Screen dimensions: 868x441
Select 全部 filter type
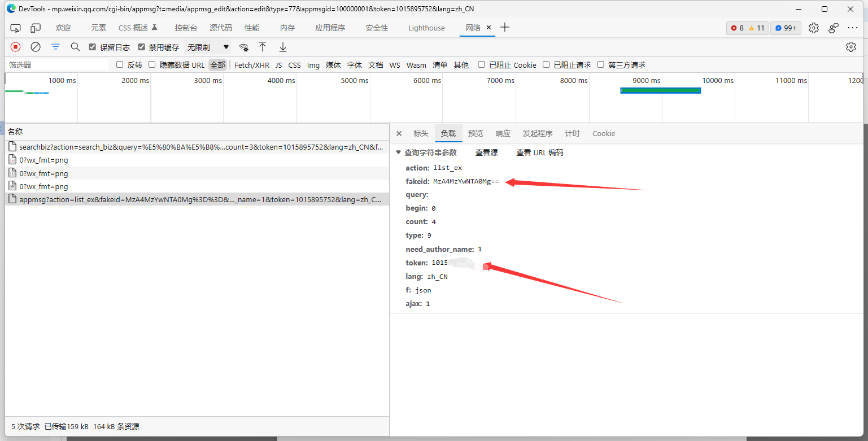[217, 65]
